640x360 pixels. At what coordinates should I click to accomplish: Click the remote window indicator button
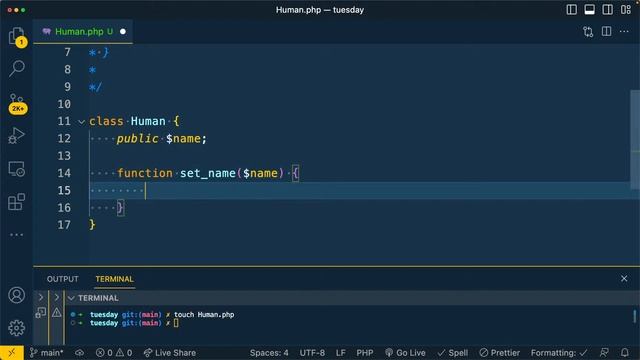click(x=11, y=353)
